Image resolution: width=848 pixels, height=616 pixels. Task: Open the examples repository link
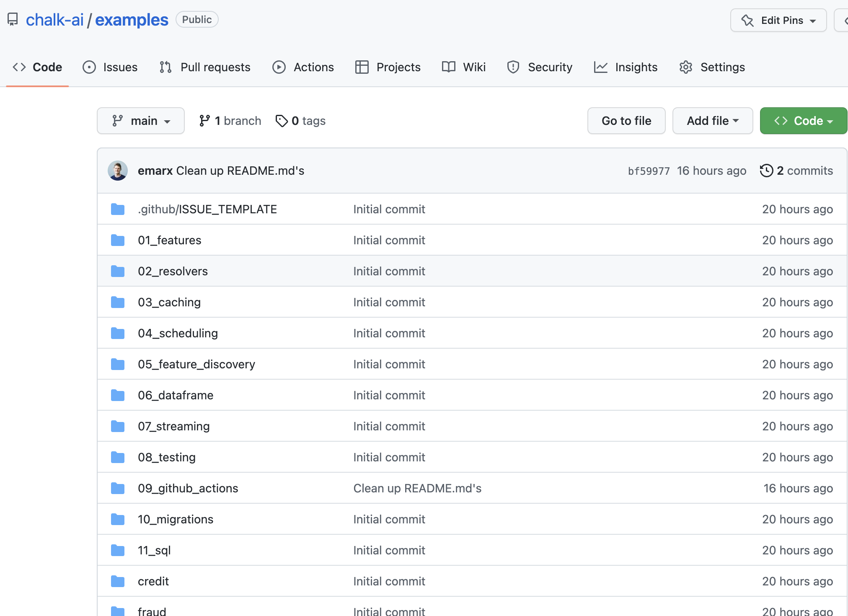point(132,19)
